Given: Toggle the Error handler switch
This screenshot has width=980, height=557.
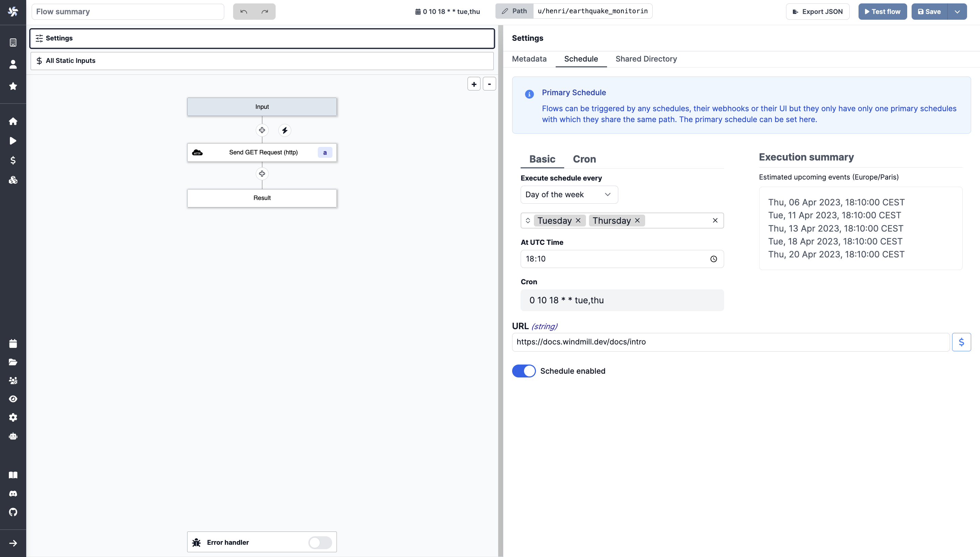Looking at the screenshot, I should 320,542.
